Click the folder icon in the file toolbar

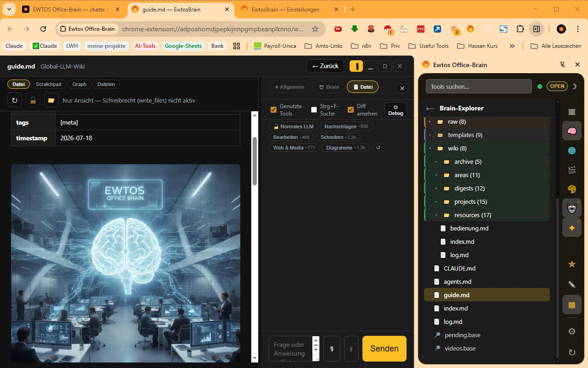51,100
